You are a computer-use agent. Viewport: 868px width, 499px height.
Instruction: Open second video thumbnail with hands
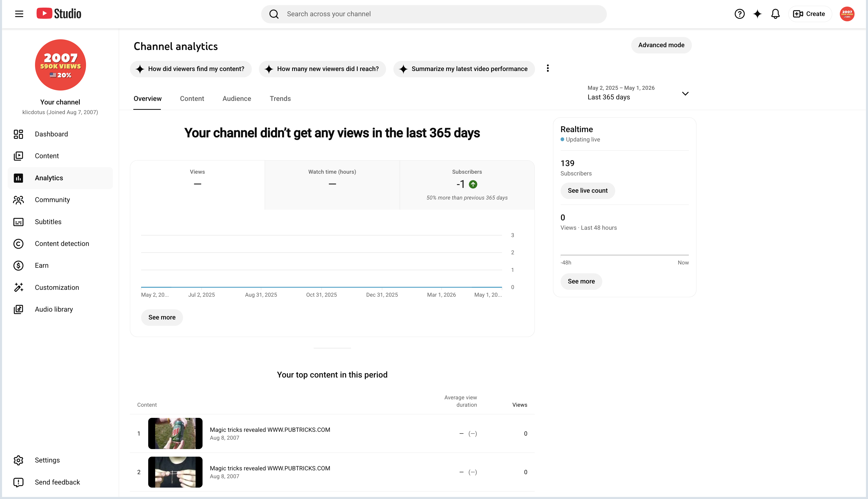[175, 472]
